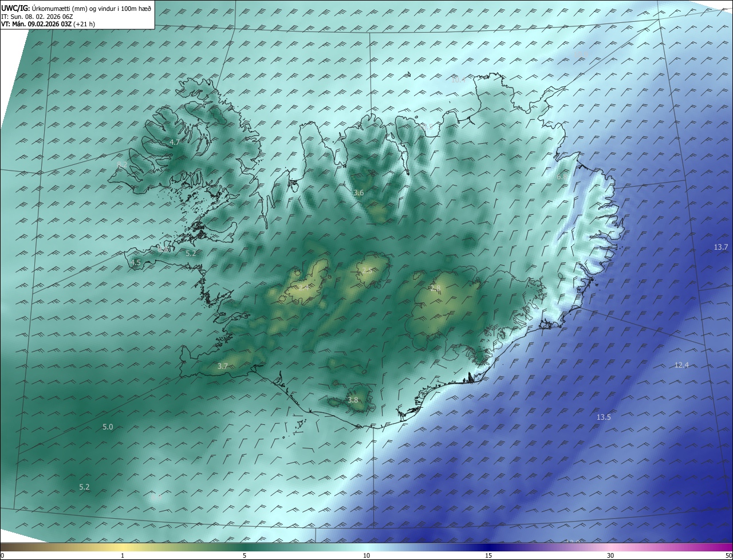Click the 3.7 value on Reykjanes peninsula
733x560 pixels.
(223, 366)
